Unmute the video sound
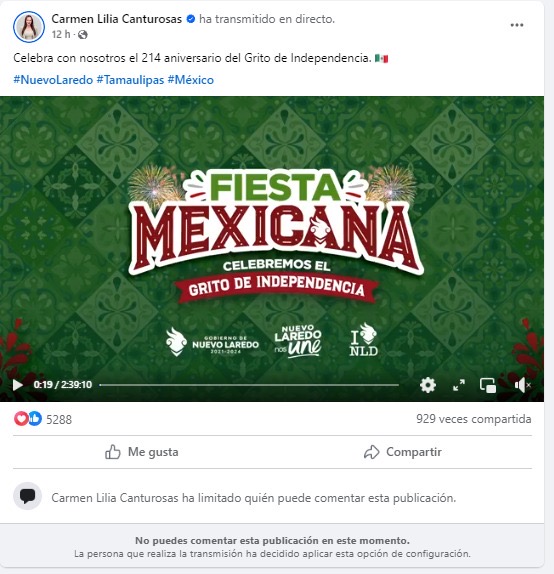The height and width of the screenshot is (574, 554). pos(523,385)
